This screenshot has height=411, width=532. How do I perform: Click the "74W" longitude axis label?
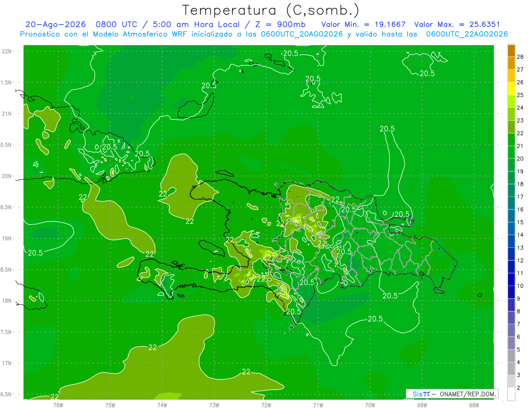click(x=162, y=405)
